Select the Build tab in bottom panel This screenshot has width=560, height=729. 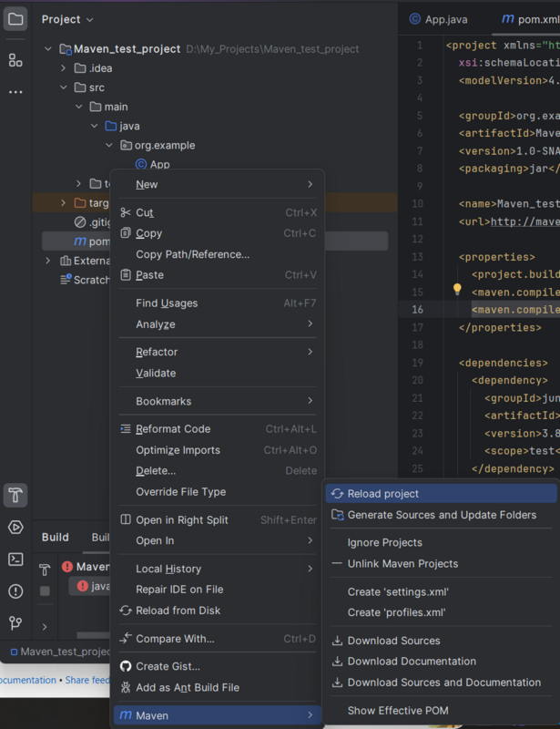click(56, 537)
